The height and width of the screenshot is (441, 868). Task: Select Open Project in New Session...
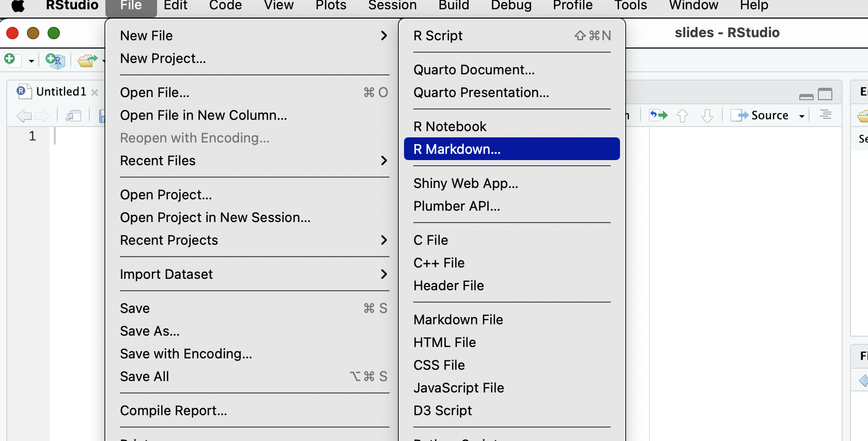click(x=254, y=217)
